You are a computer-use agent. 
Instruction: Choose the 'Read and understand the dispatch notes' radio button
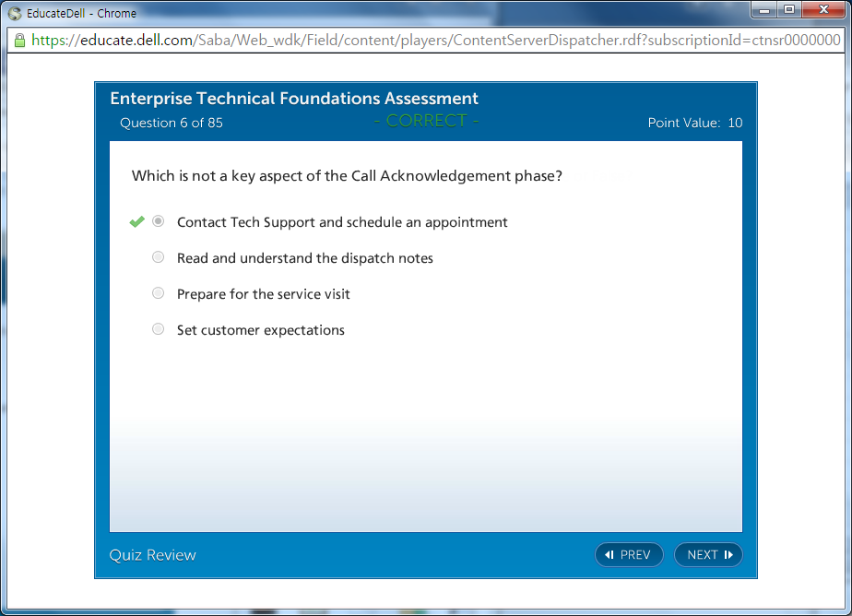pyautogui.click(x=159, y=257)
